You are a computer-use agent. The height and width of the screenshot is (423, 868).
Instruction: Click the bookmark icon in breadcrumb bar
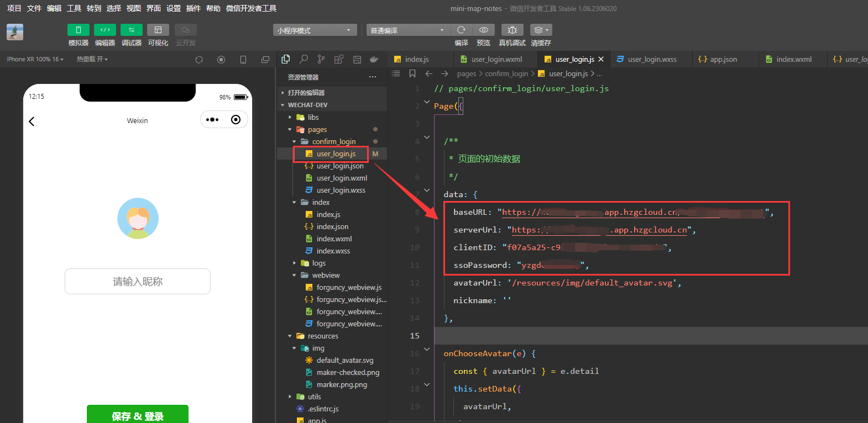click(x=412, y=73)
